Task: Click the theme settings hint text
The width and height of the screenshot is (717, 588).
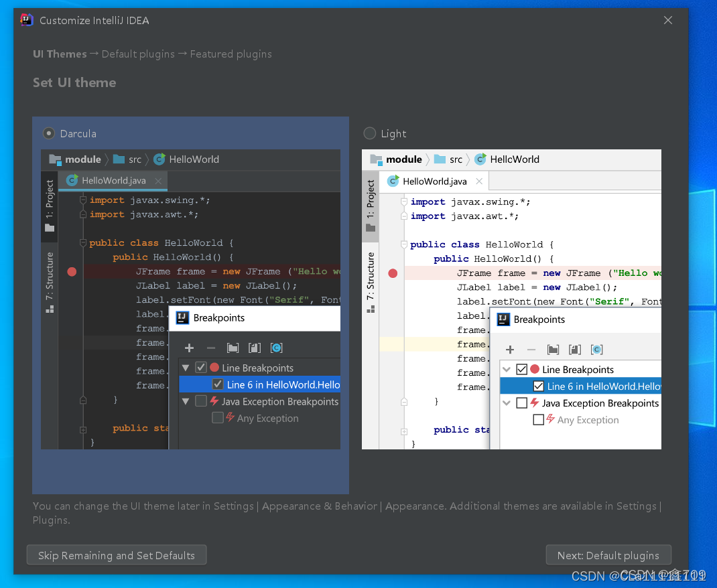Action: click(348, 513)
